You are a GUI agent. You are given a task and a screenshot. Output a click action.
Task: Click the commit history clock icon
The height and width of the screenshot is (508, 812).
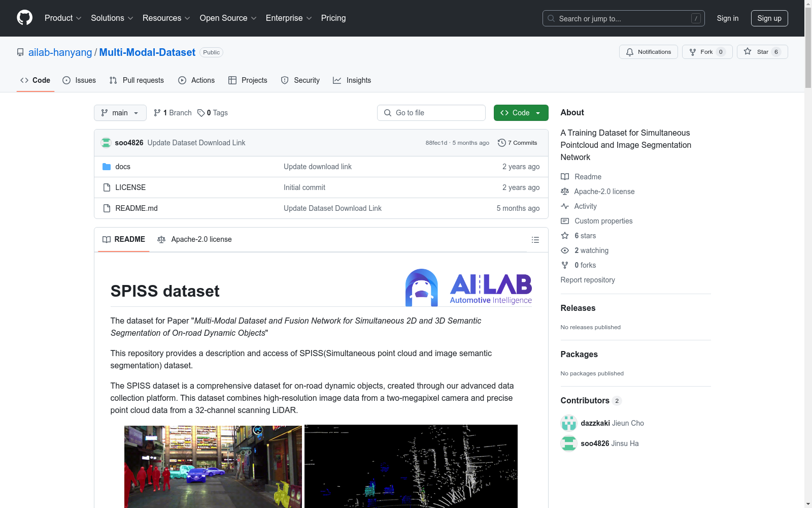(502, 143)
